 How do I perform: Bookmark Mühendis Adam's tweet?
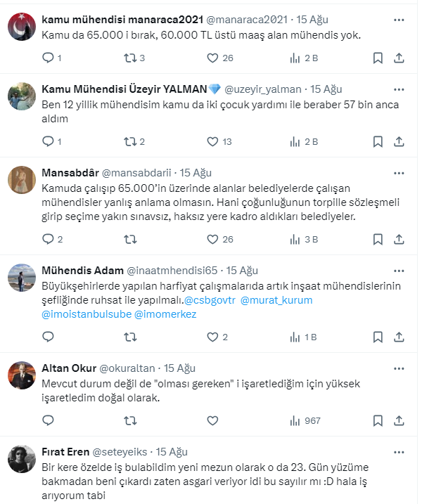tap(377, 337)
